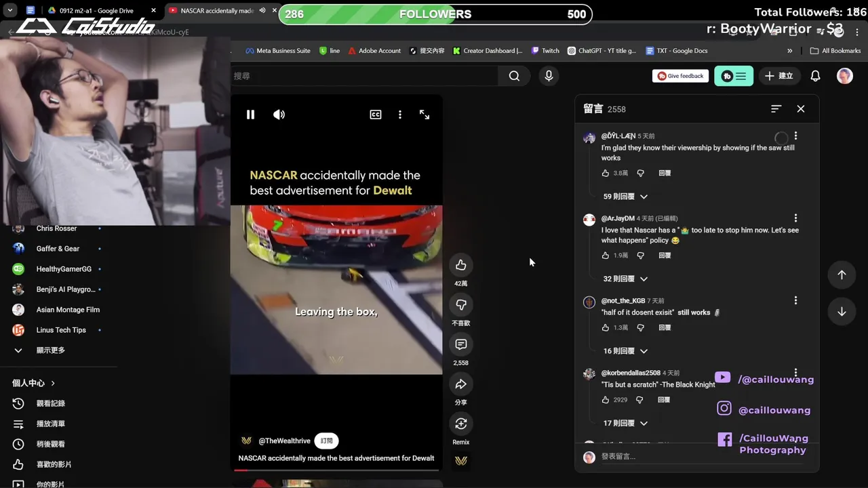Image resolution: width=868 pixels, height=488 pixels.
Task: Open comment sort options
Action: tap(776, 108)
